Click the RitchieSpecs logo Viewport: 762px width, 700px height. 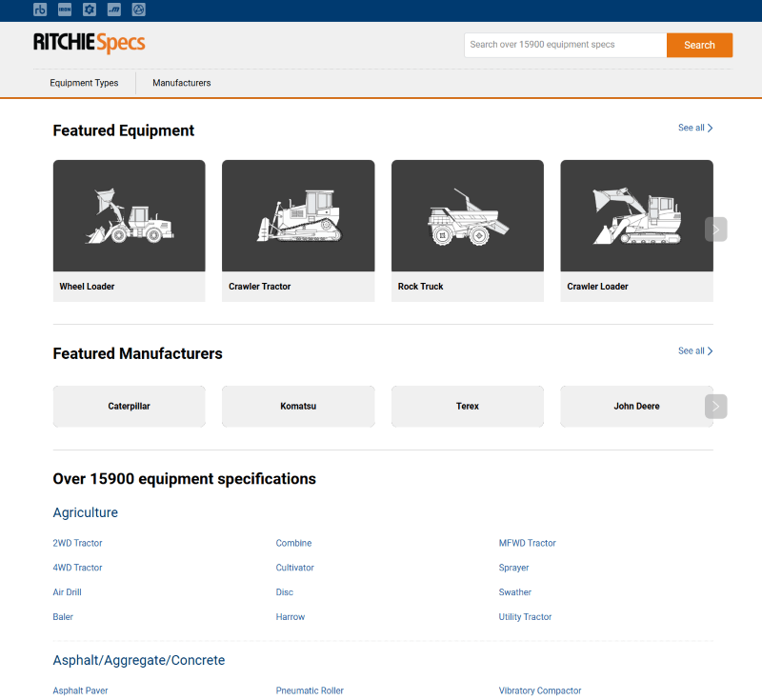point(89,44)
